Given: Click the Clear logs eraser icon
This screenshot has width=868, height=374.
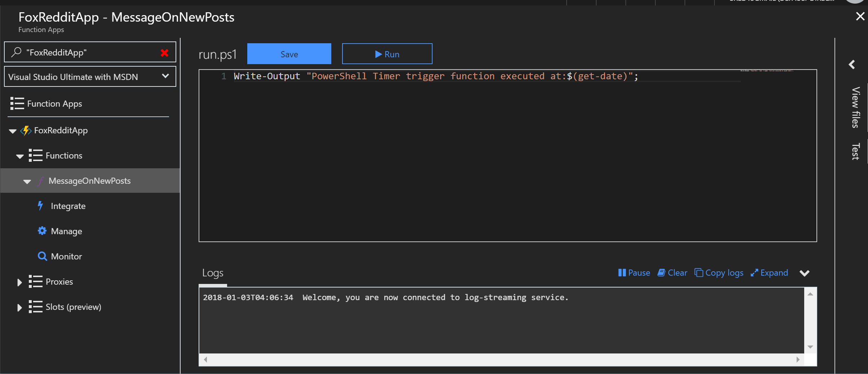Looking at the screenshot, I should 661,273.
